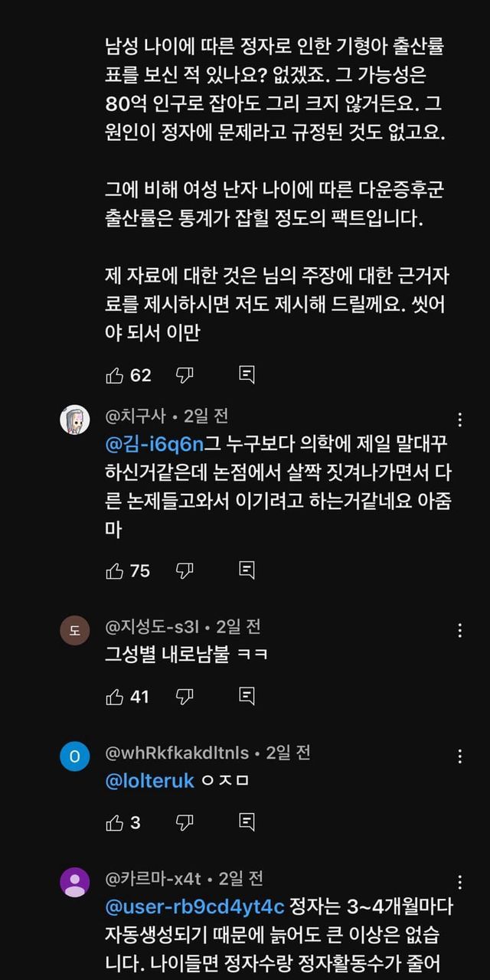Reply to @치구사's comment
The image size is (490, 980).
click(x=247, y=570)
